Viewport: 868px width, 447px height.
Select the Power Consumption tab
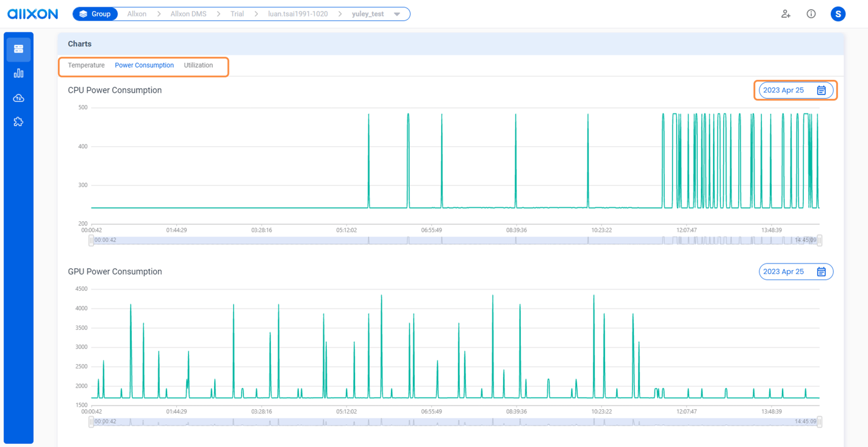(x=144, y=65)
